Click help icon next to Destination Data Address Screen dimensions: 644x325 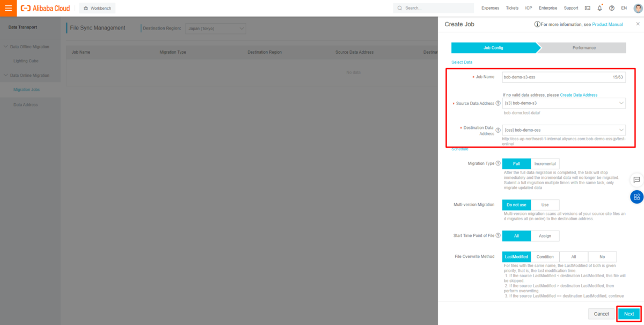point(497,130)
